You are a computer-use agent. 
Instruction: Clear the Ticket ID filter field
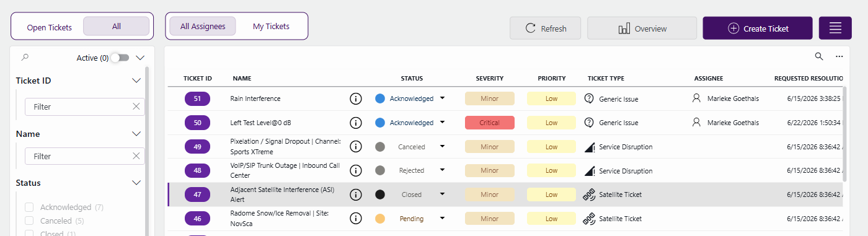pyautogui.click(x=136, y=107)
